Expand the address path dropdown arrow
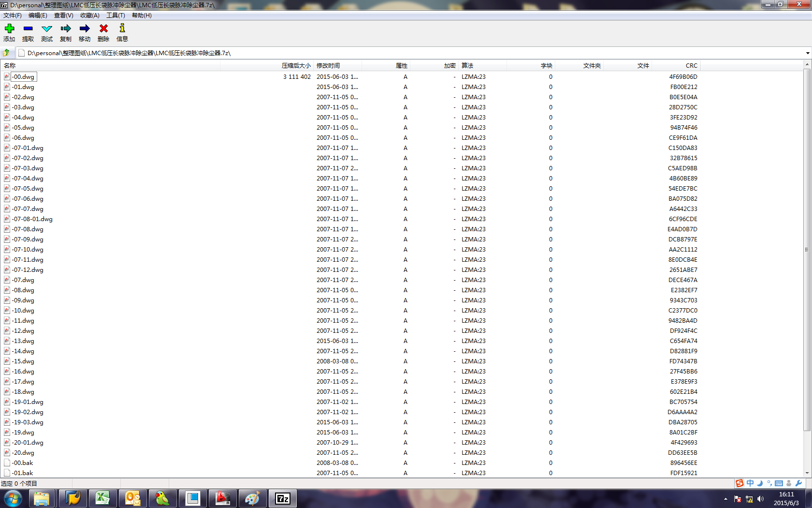The height and width of the screenshot is (508, 812). (x=808, y=53)
